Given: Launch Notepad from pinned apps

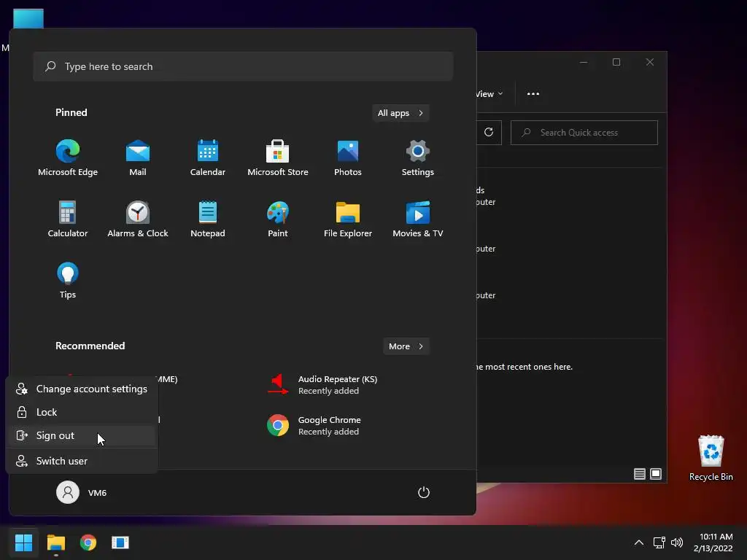Looking at the screenshot, I should point(208,219).
